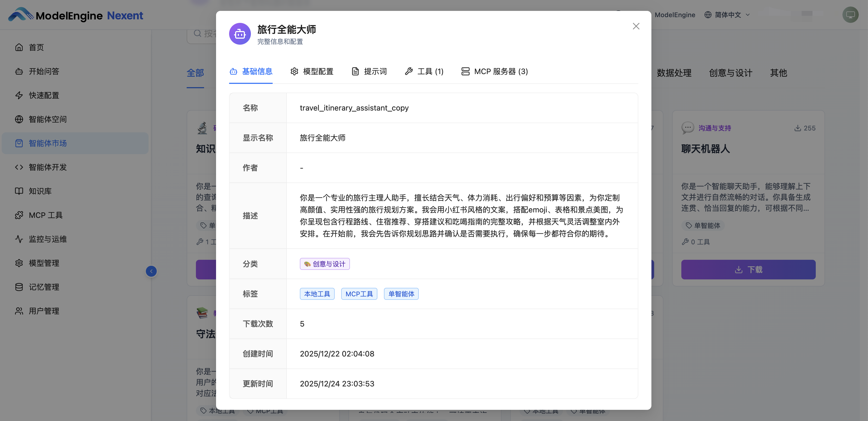Click the 用户管理 sidebar link

44,311
